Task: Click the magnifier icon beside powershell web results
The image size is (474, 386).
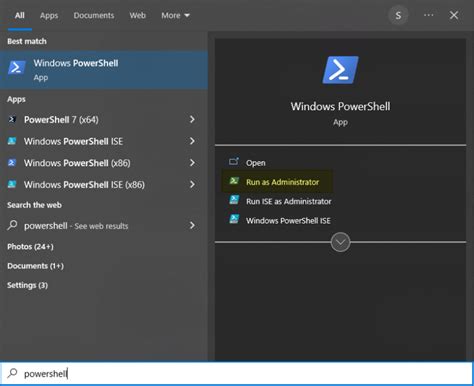Action: (12, 225)
